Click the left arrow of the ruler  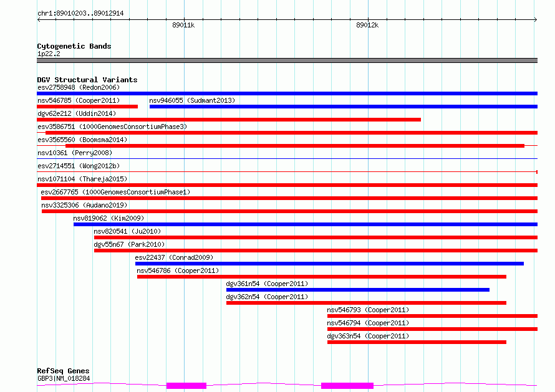pyautogui.click(x=39, y=19)
